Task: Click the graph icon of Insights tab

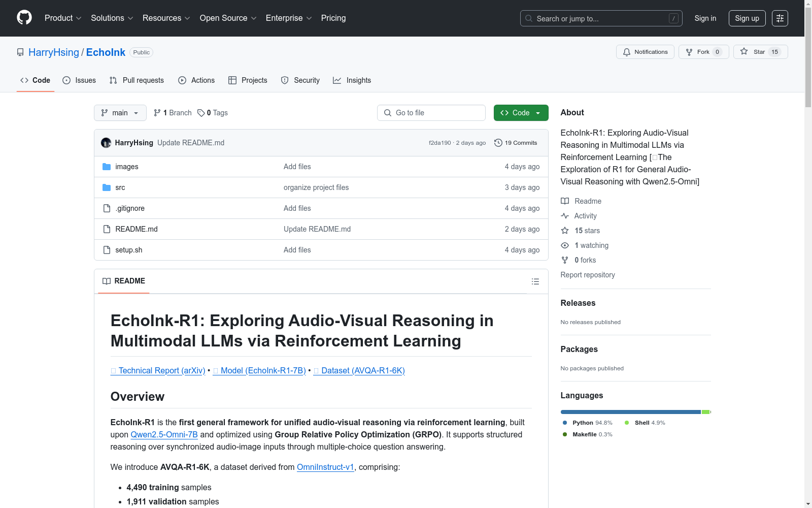Action: click(337, 80)
